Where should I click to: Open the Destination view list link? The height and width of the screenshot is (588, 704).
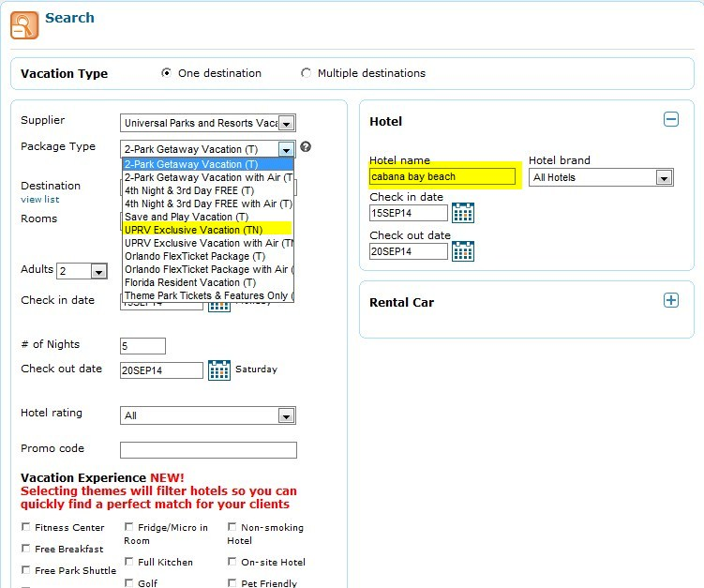[x=40, y=200]
